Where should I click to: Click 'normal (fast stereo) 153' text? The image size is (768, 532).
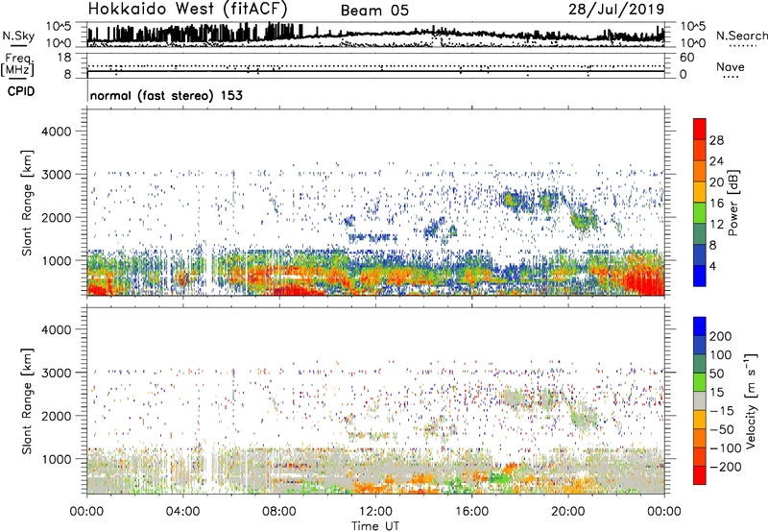(x=166, y=95)
